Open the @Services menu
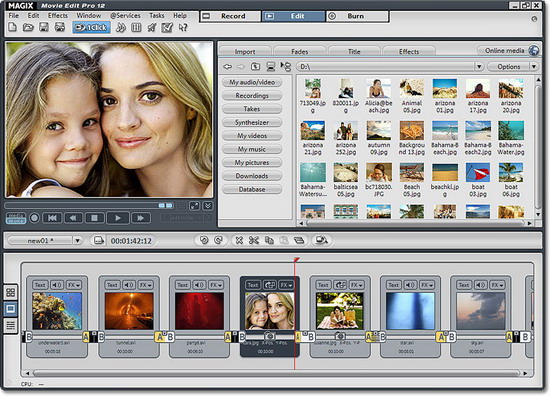 point(125,15)
